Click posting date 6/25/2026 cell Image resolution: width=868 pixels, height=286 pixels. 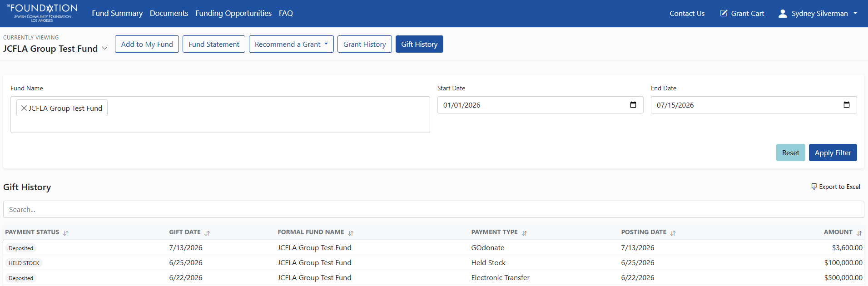[638, 262]
